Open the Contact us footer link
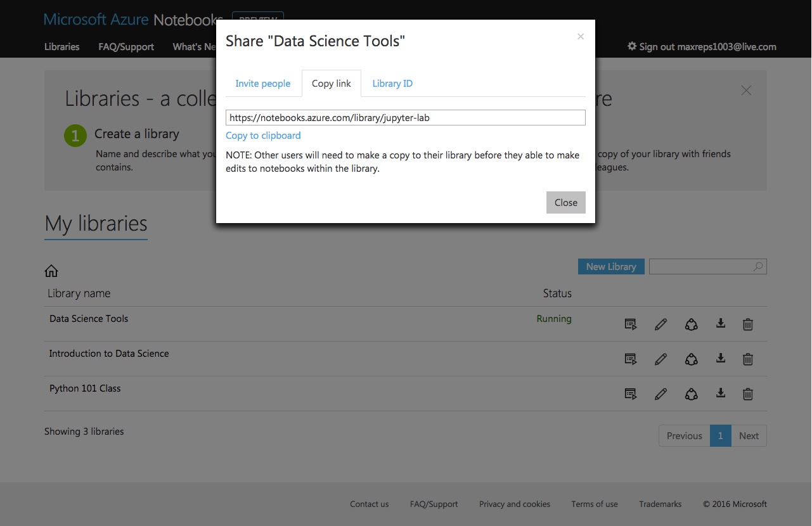The image size is (812, 526). coord(370,504)
